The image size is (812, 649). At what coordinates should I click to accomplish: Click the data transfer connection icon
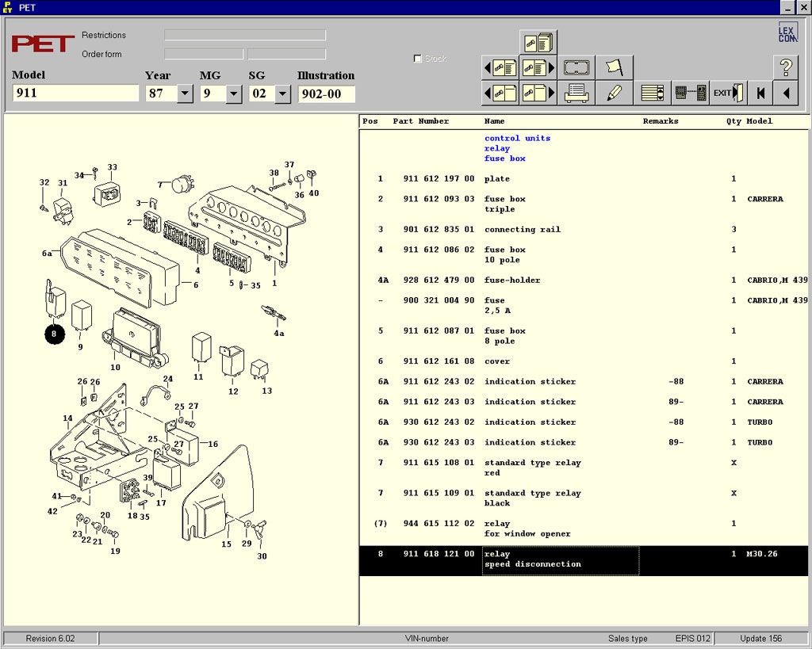(x=690, y=93)
